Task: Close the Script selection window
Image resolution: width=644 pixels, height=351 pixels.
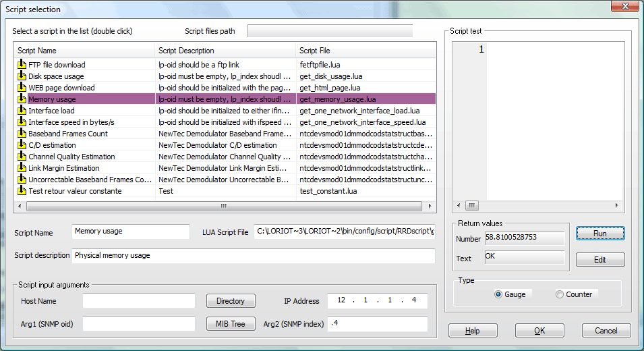Action: click(624, 6)
